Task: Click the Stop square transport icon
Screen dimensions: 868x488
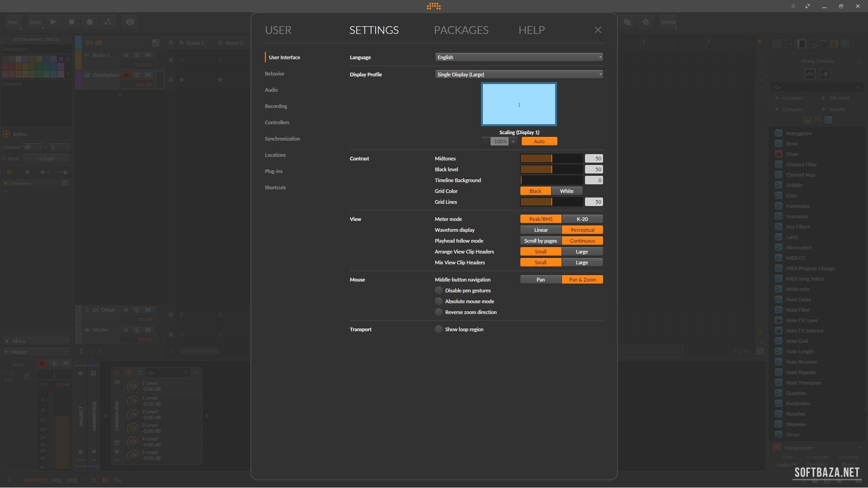Action: [71, 22]
